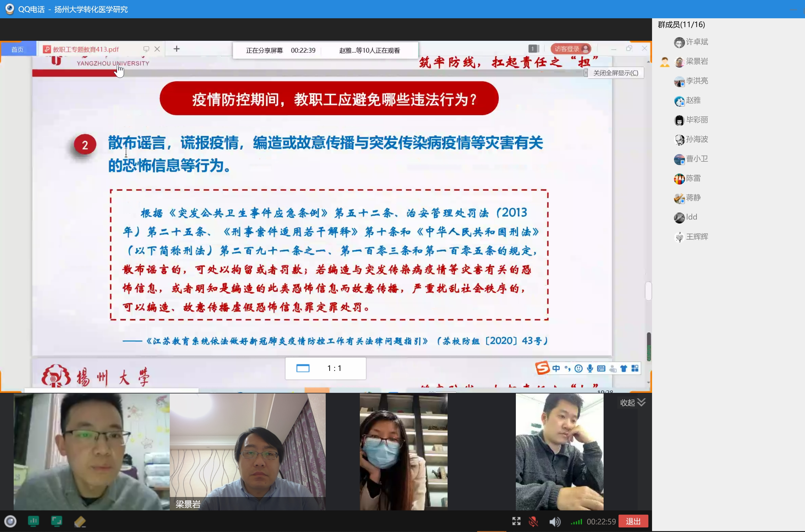Click the green screen capture frame icon

(57, 521)
